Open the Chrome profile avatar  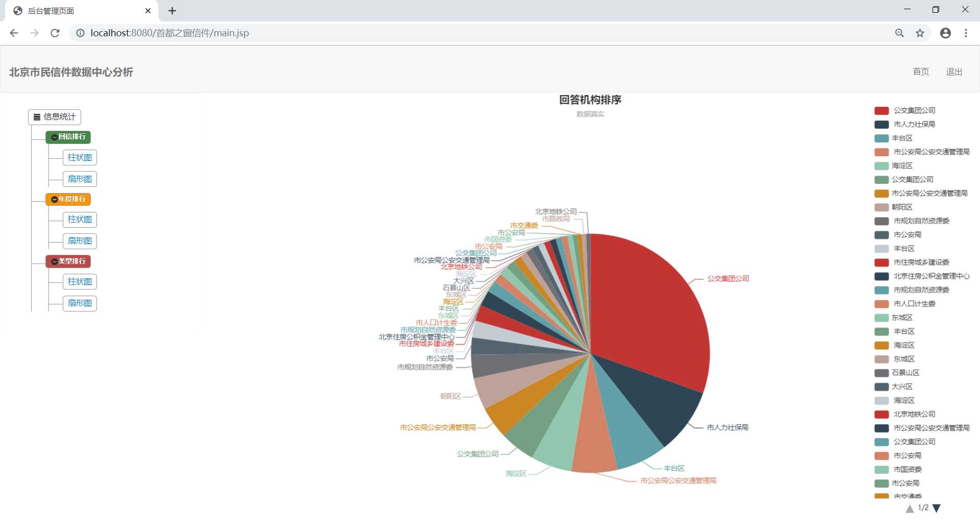(x=945, y=33)
